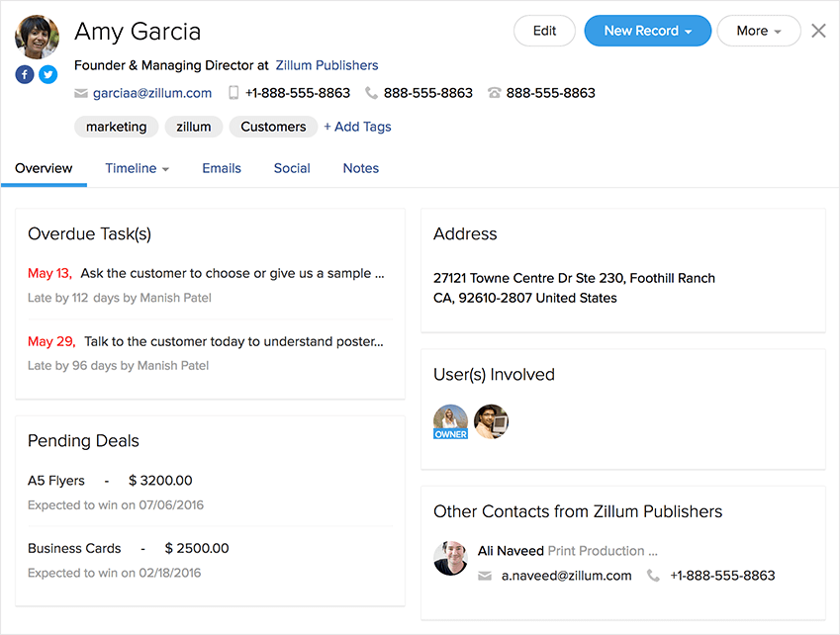Click the Facebook icon under the profile photo
The height and width of the screenshot is (635, 840).
[25, 74]
